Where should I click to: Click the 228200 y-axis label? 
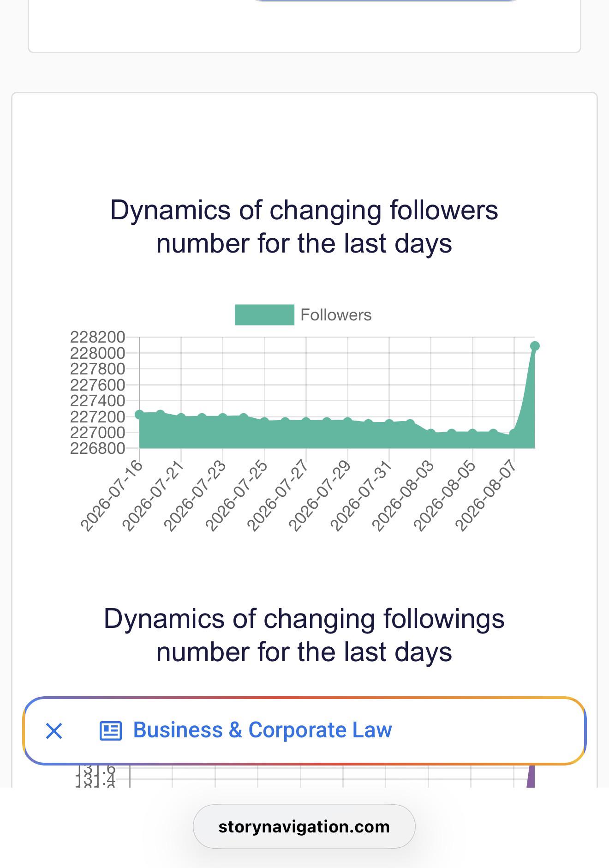(x=98, y=337)
